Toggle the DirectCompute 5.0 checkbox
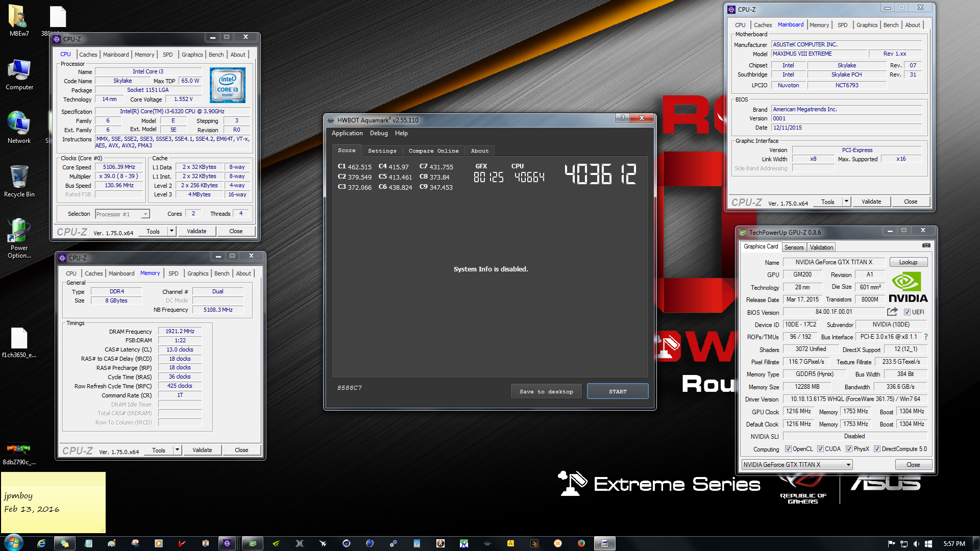The image size is (980, 551). (x=877, y=449)
